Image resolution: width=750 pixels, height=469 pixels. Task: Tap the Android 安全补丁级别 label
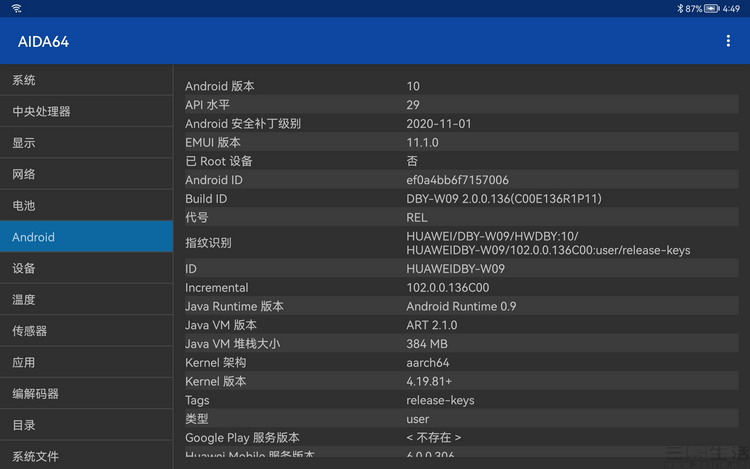pyautogui.click(x=243, y=124)
